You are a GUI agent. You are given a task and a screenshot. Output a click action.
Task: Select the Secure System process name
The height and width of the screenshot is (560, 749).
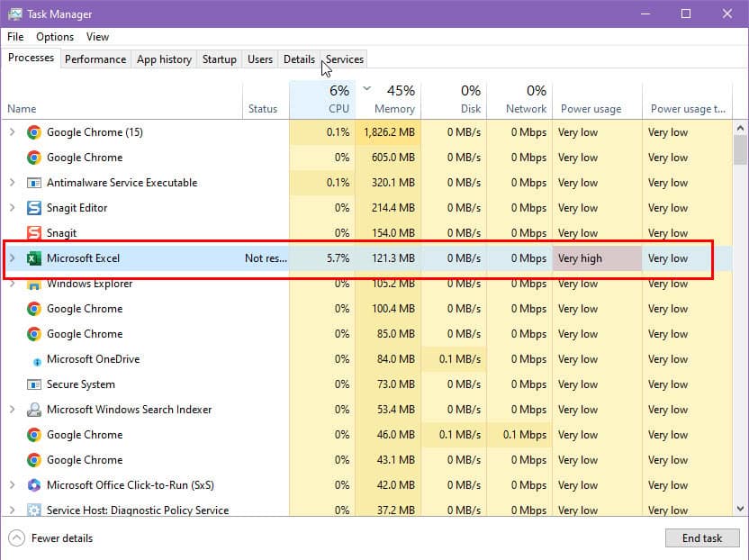pos(81,384)
